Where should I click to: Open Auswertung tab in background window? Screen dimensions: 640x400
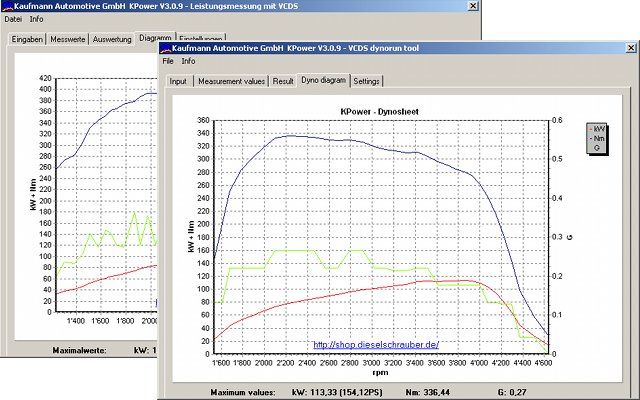click(112, 39)
